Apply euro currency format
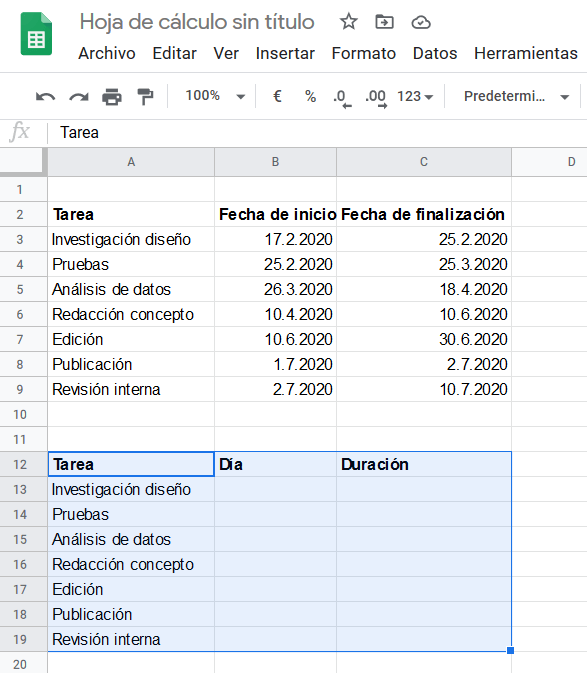 tap(277, 96)
